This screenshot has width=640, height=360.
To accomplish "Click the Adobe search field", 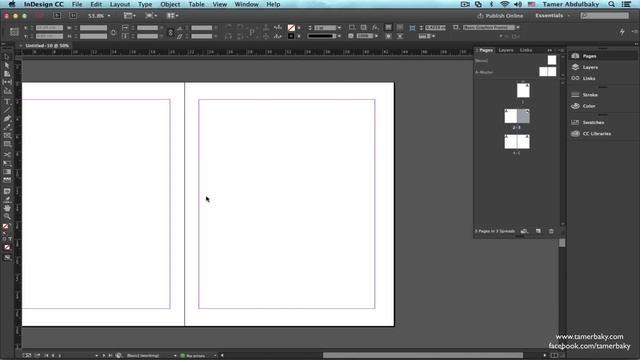I will 605,16.
